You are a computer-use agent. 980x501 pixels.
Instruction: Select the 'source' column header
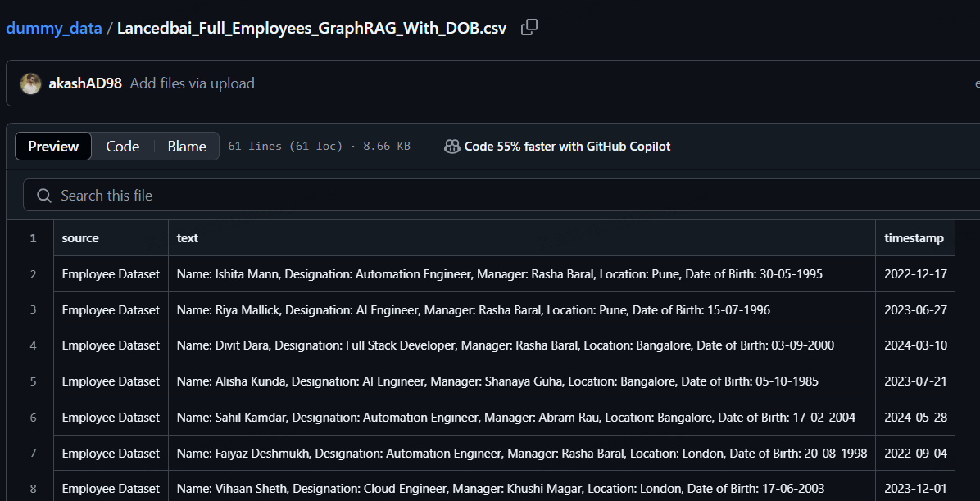coord(79,237)
